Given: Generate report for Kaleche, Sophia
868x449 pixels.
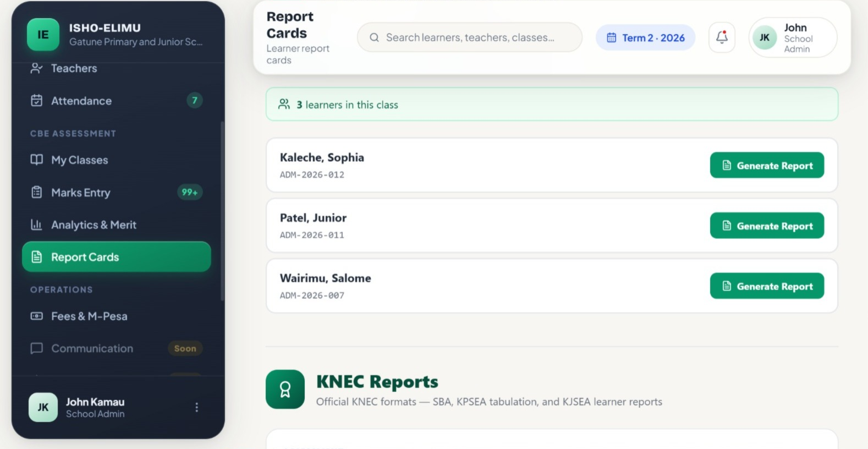Looking at the screenshot, I should 767,165.
